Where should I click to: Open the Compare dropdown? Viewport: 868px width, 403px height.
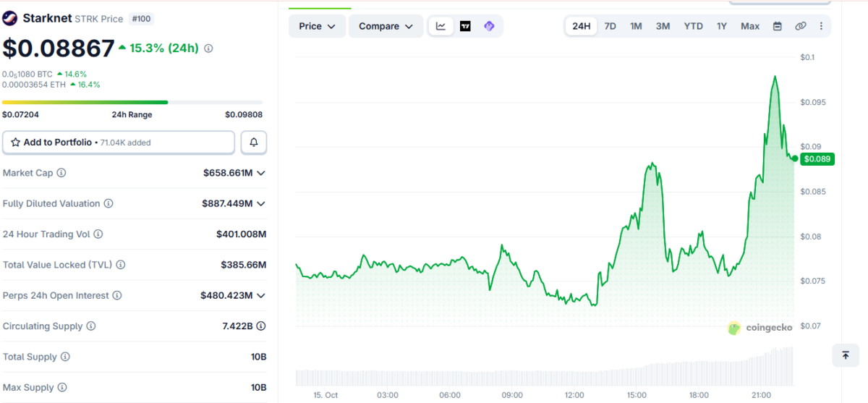pos(386,26)
